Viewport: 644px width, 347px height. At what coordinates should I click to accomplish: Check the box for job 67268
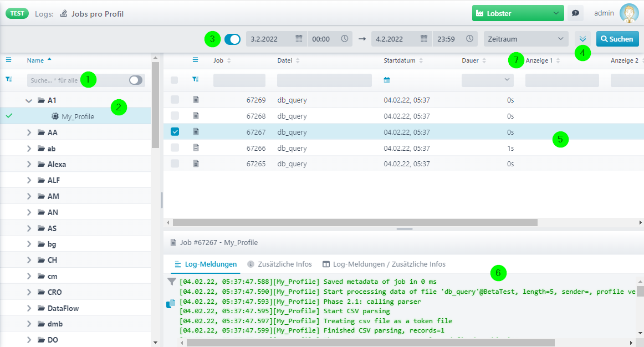click(x=175, y=115)
